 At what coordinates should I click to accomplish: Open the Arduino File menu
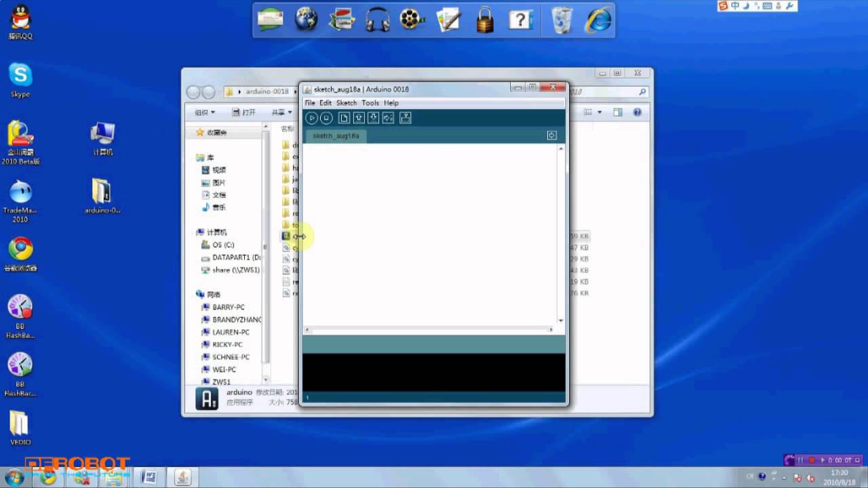[310, 103]
